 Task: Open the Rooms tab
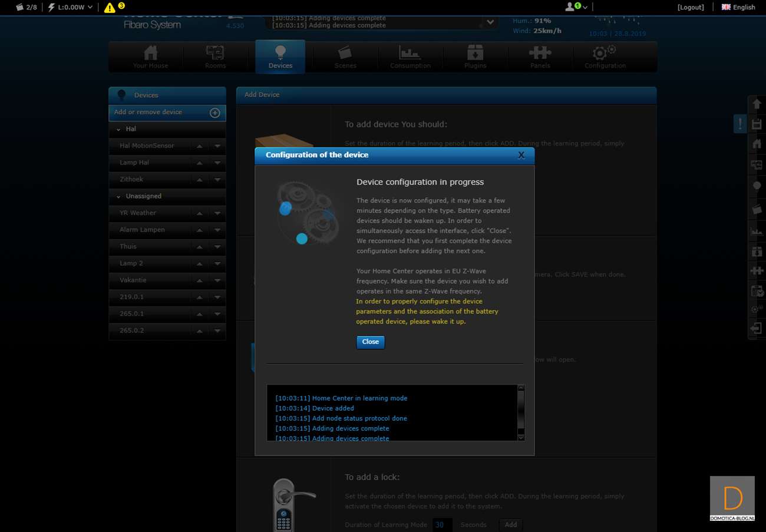[215, 57]
